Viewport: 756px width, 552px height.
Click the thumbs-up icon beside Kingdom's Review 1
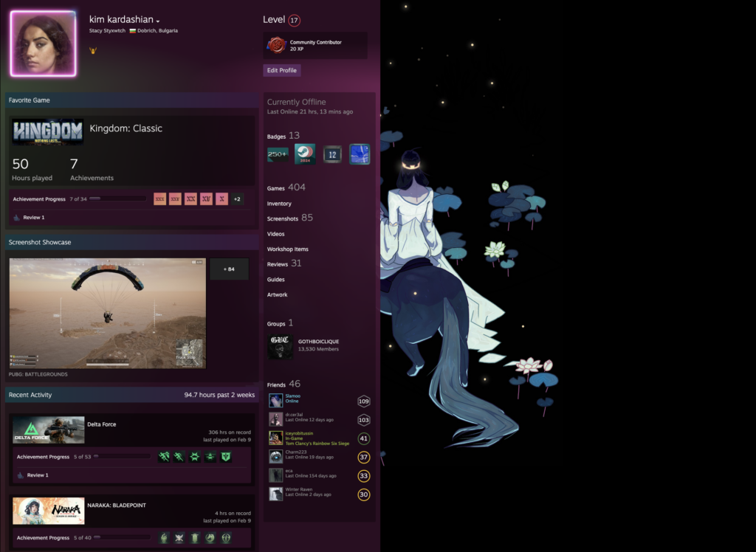click(17, 218)
